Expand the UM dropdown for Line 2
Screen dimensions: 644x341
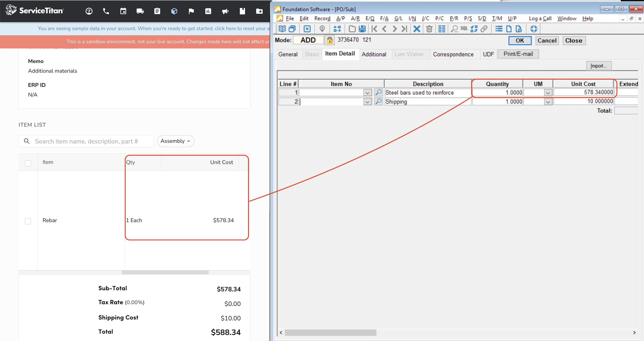548,102
